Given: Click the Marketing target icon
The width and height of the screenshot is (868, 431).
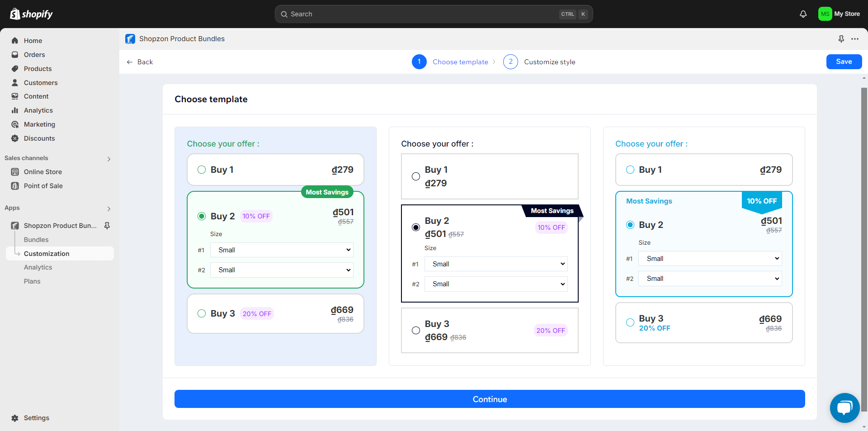Looking at the screenshot, I should tap(15, 124).
